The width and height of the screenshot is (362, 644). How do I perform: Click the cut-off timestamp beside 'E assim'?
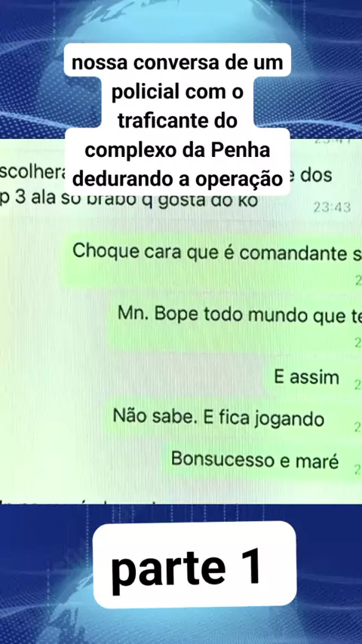[x=357, y=385]
